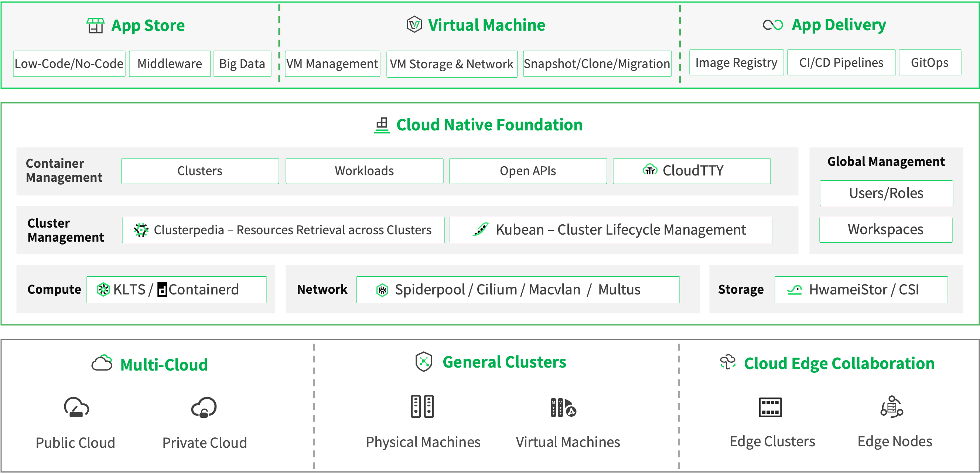The width and height of the screenshot is (980, 474).
Task: Select the Low-Code/No-Code box
Action: point(69,64)
